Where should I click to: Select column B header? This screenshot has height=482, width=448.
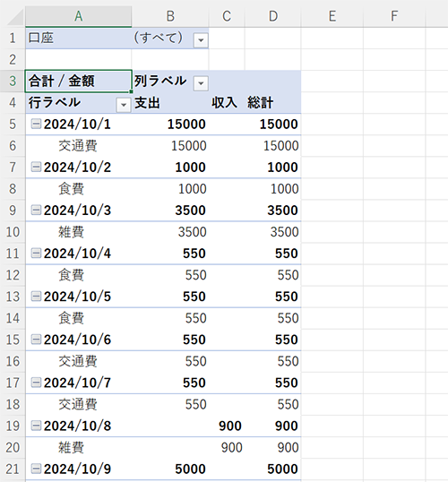point(170,16)
